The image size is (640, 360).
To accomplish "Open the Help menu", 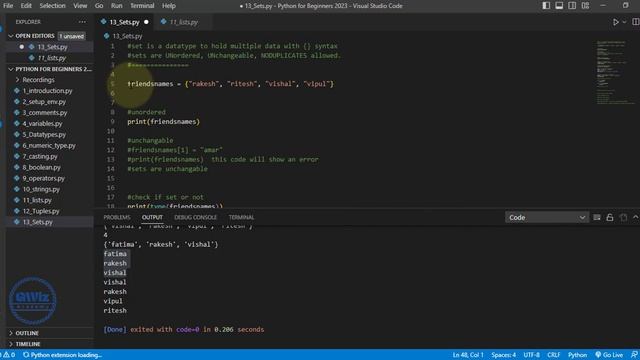I will pyautogui.click(x=169, y=6).
